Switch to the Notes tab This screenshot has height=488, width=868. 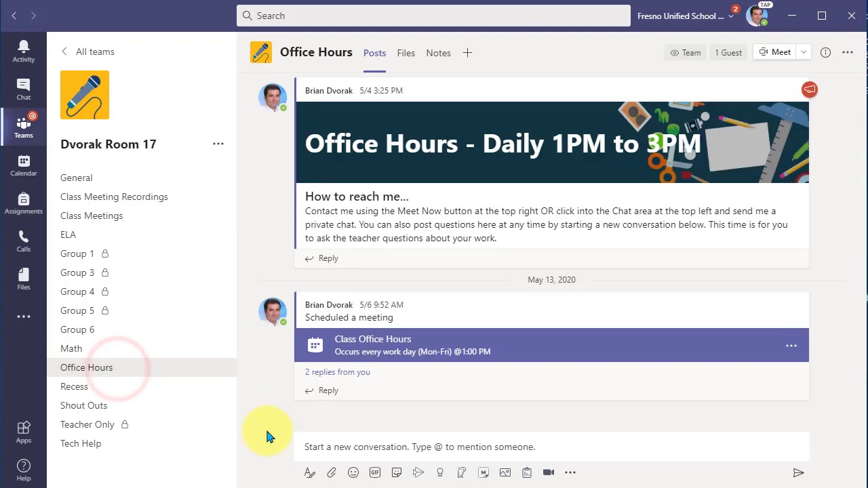[438, 53]
